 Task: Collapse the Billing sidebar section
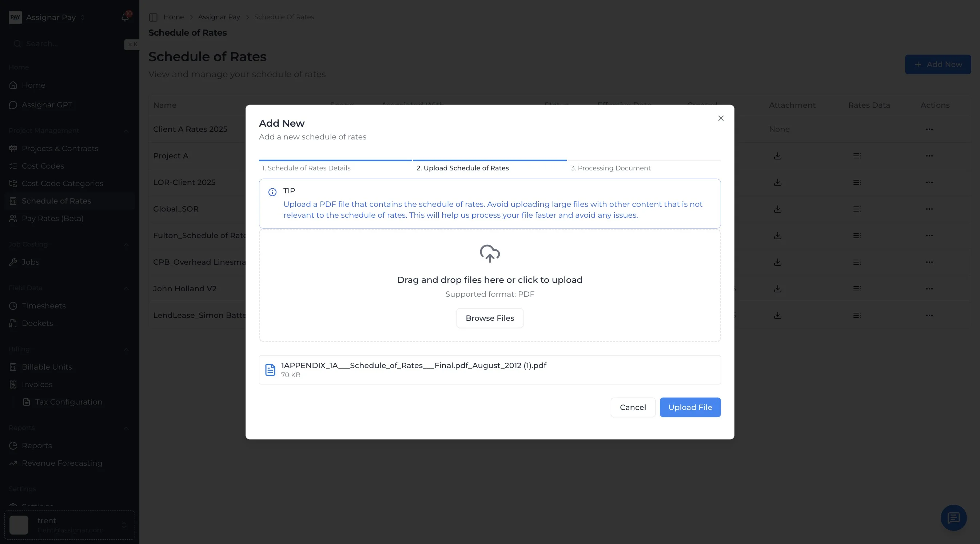[126, 350]
